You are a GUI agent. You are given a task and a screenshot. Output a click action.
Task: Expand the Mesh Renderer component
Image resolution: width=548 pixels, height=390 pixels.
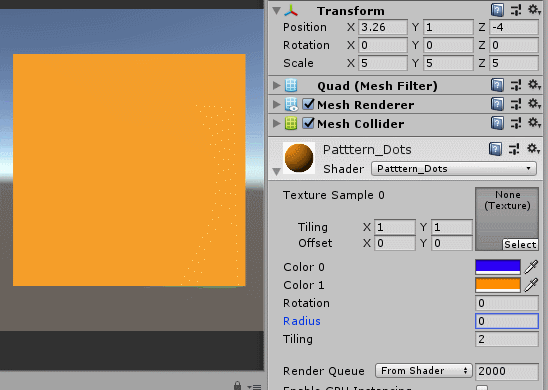tap(276, 104)
